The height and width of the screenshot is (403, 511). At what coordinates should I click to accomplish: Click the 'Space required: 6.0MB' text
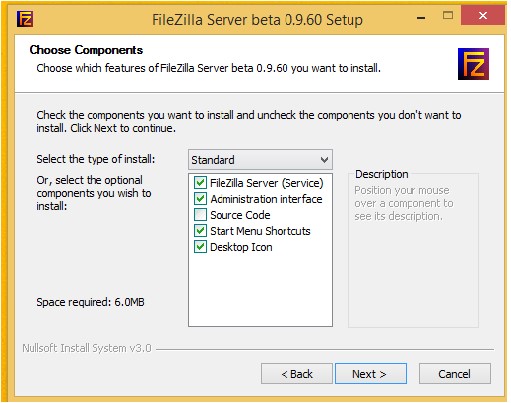[90, 302]
